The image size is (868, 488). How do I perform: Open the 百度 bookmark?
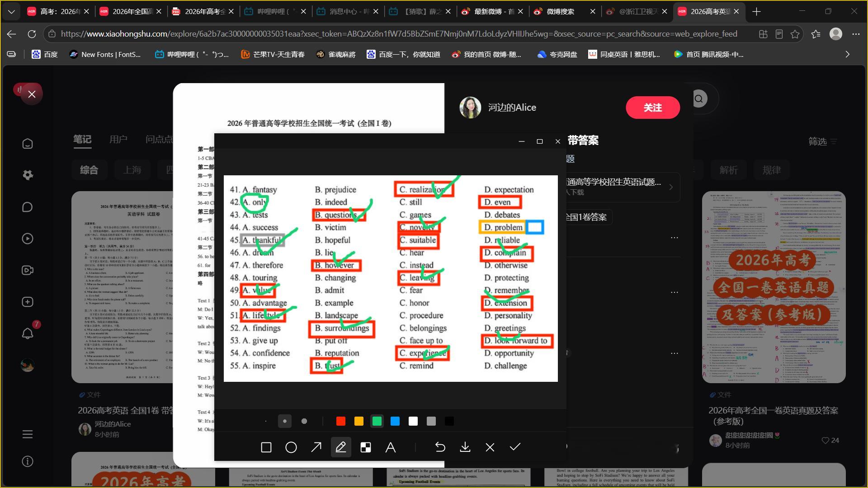pyautogui.click(x=45, y=54)
